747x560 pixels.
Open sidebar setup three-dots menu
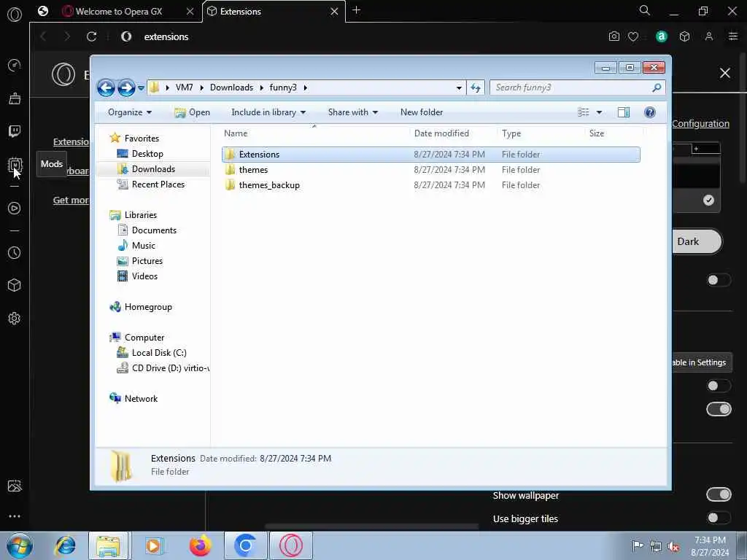15,516
